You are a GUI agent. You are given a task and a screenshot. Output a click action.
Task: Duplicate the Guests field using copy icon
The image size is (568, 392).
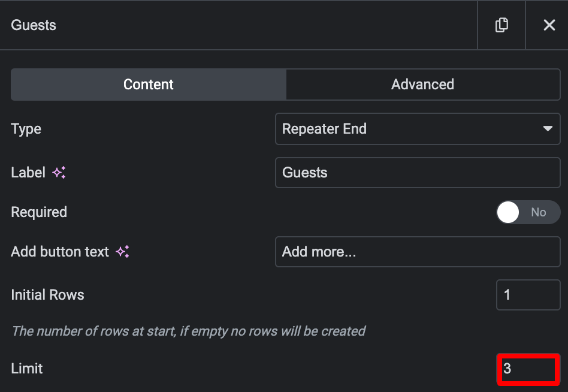pos(501,25)
